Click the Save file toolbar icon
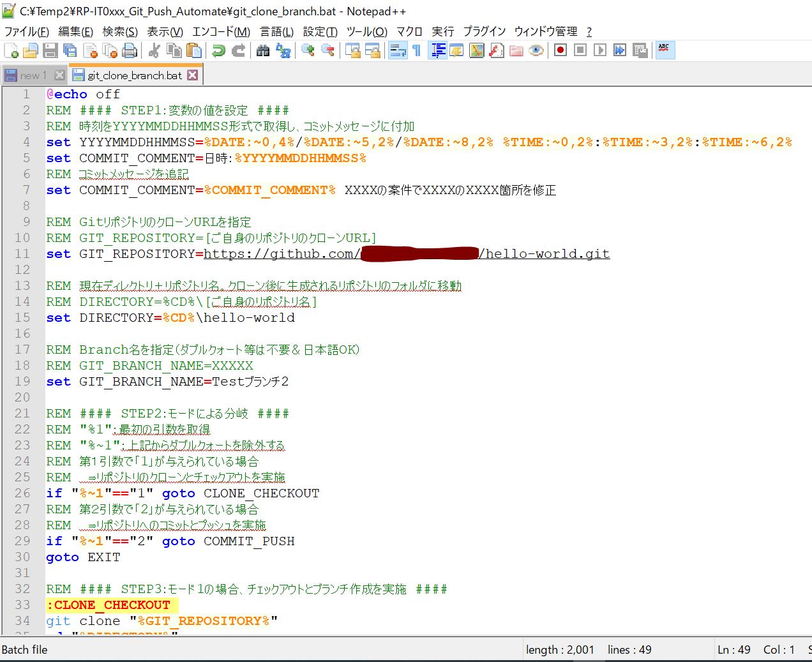Image resolution: width=812 pixels, height=662 pixels. (x=50, y=50)
